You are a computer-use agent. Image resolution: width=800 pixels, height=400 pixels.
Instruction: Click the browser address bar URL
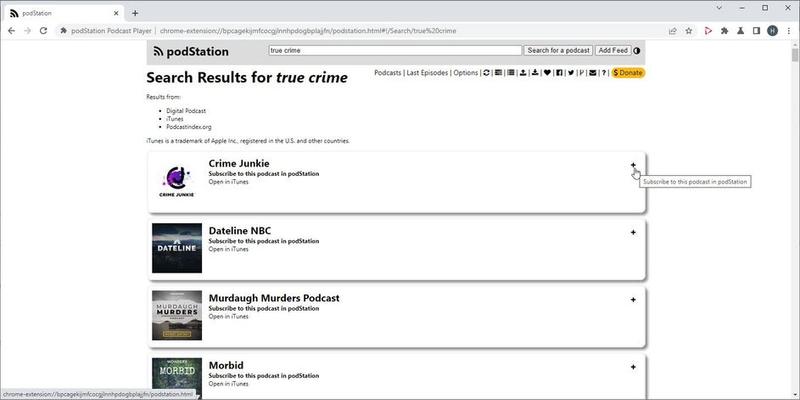308,31
